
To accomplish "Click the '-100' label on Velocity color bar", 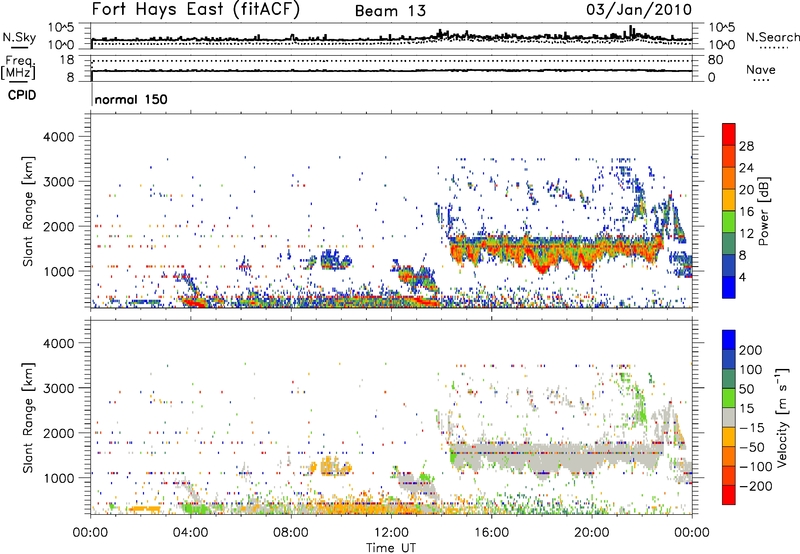I will (x=756, y=467).
